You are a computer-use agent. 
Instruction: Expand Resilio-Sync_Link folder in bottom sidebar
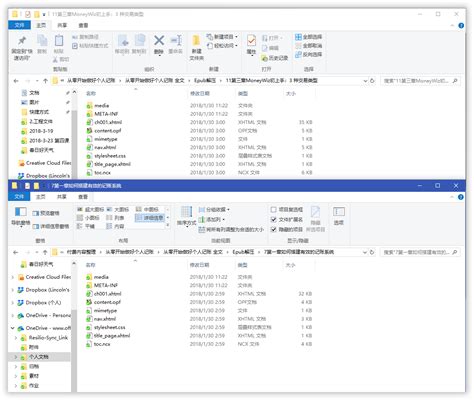(x=16, y=338)
